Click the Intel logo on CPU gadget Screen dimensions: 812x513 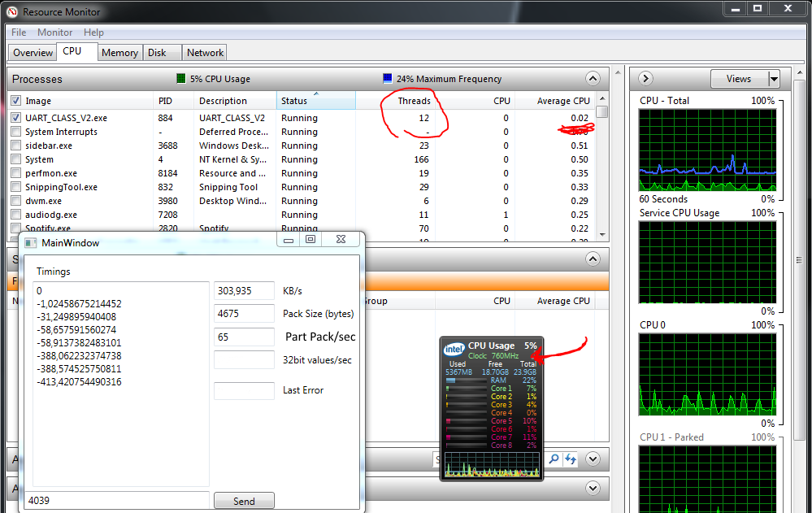pos(454,350)
